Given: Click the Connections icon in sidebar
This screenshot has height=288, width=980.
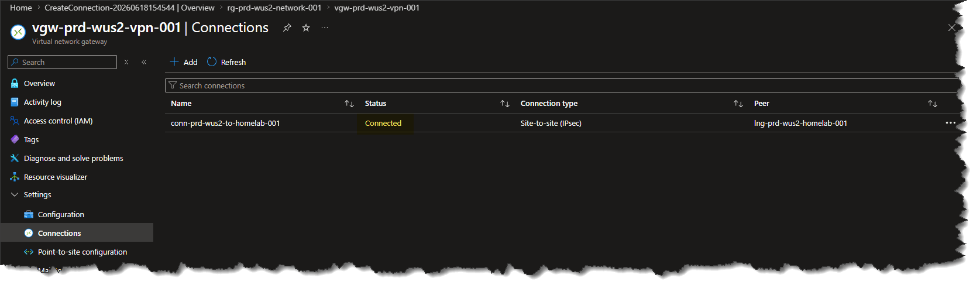Looking at the screenshot, I should (x=29, y=233).
